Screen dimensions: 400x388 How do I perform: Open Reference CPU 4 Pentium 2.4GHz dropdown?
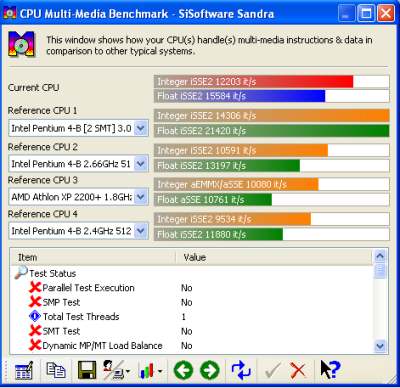[141, 231]
